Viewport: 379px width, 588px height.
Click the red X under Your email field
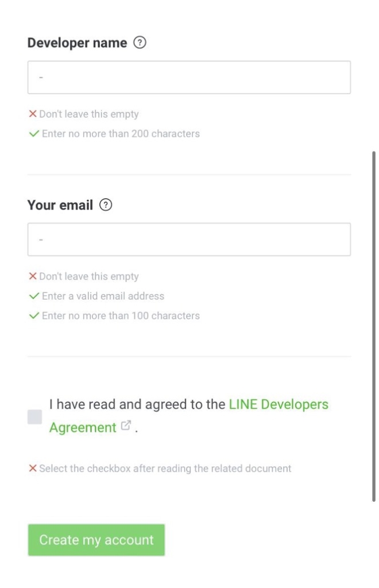33,276
